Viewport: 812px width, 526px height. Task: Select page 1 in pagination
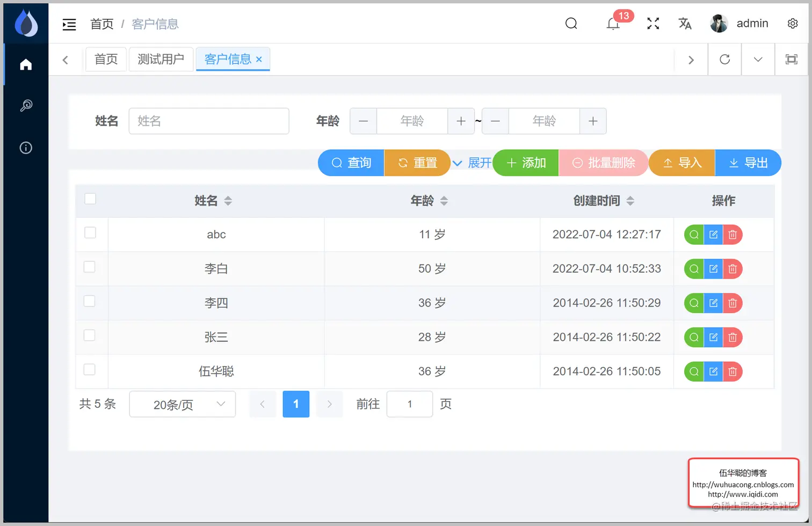tap(296, 404)
